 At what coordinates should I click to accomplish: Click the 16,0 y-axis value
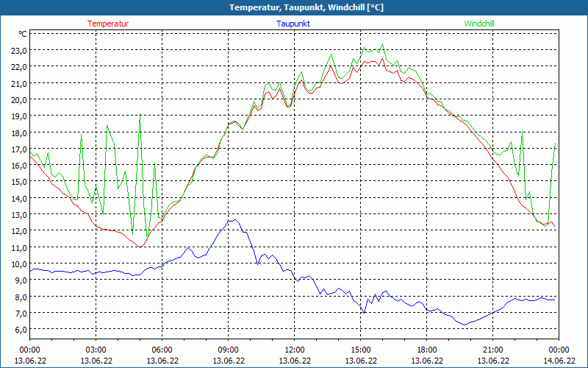tap(19, 165)
